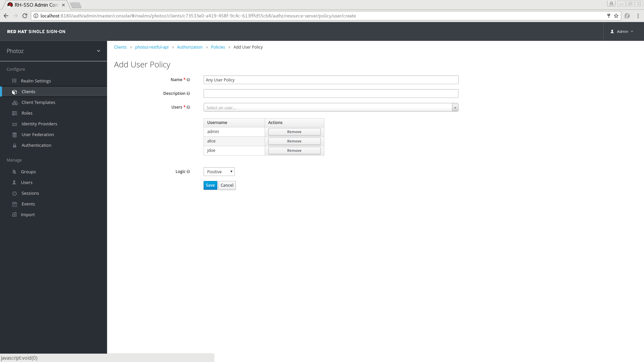Click the Groups icon in sidebar
This screenshot has height=362, width=644.
click(x=15, y=172)
